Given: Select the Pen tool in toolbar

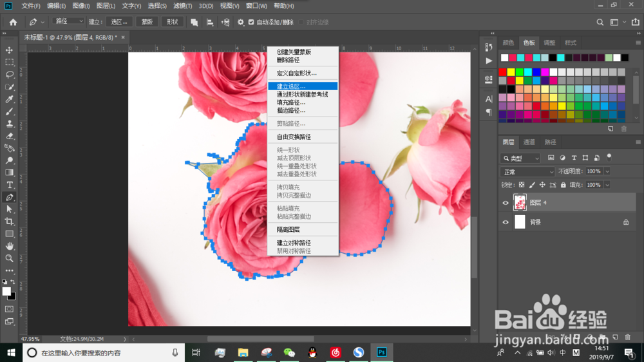Looking at the screenshot, I should [9, 197].
